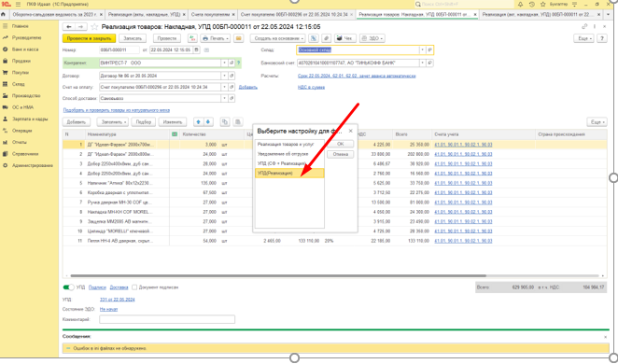Open the Контрагент dropdown arrow
618x364 pixels.
[x=225, y=63]
